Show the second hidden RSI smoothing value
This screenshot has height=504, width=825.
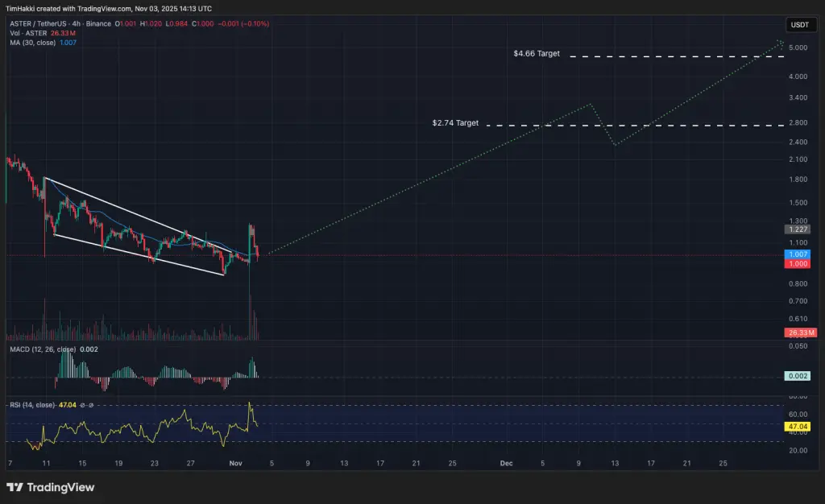[x=90, y=405]
